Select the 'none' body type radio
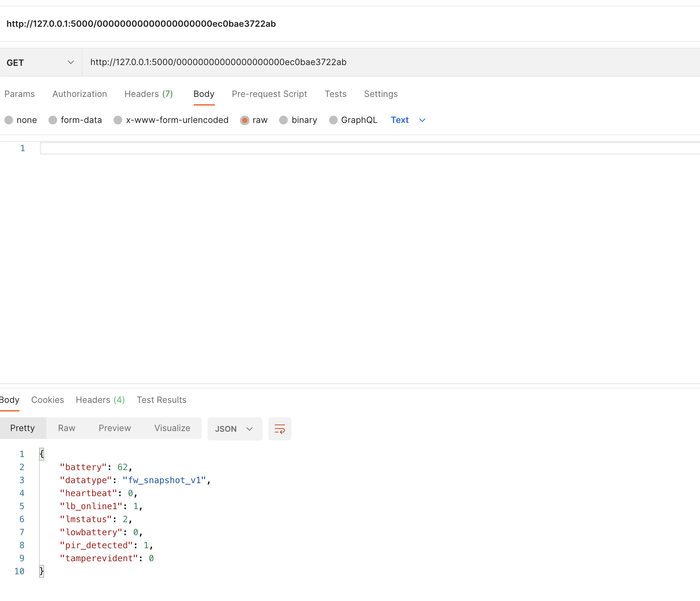This screenshot has width=700, height=601. [x=9, y=120]
